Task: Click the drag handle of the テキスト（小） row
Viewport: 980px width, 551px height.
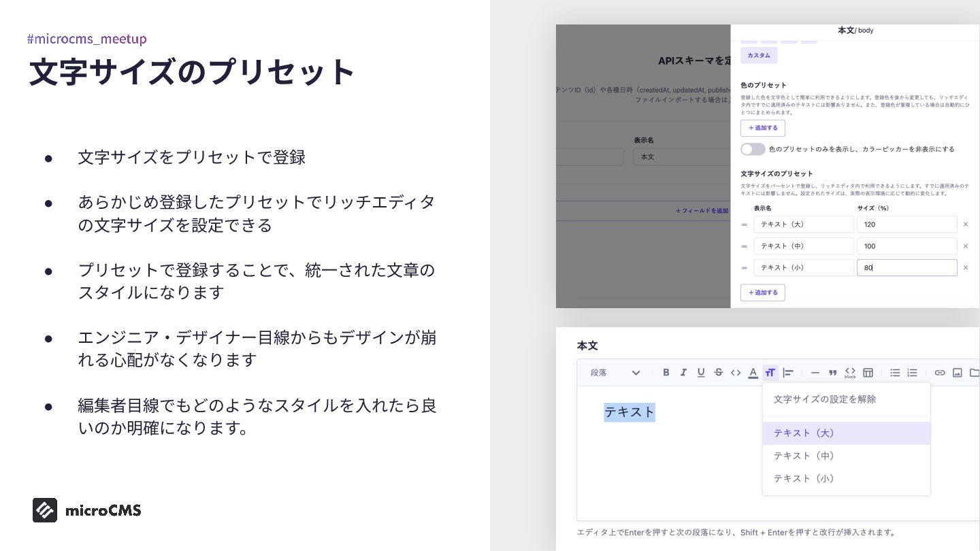Action: coord(745,268)
